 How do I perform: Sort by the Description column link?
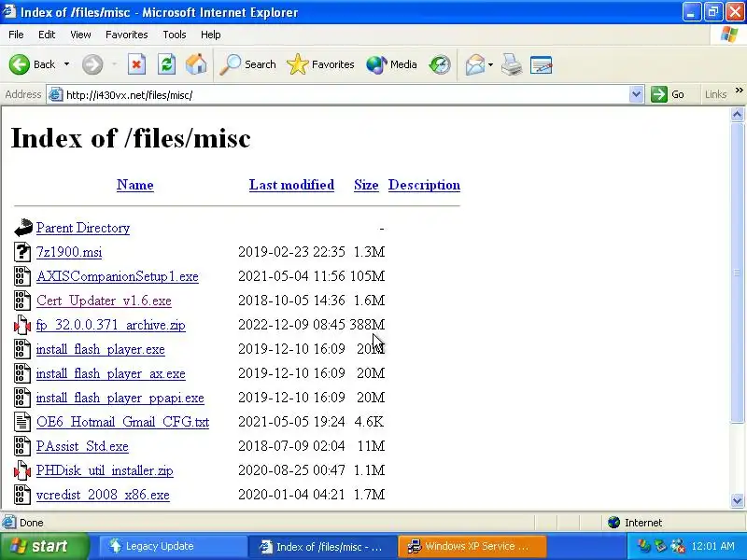point(425,185)
